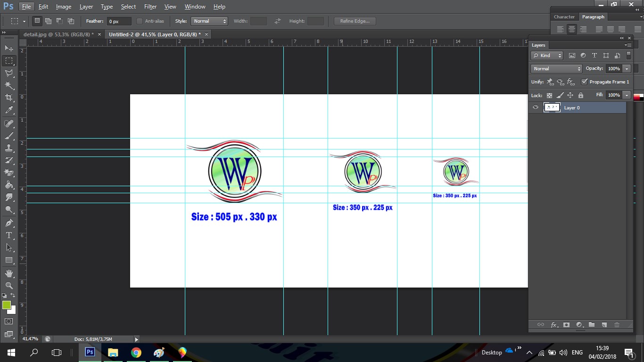Click center text alignment button
This screenshot has width=644, height=362.
pyautogui.click(x=572, y=29)
